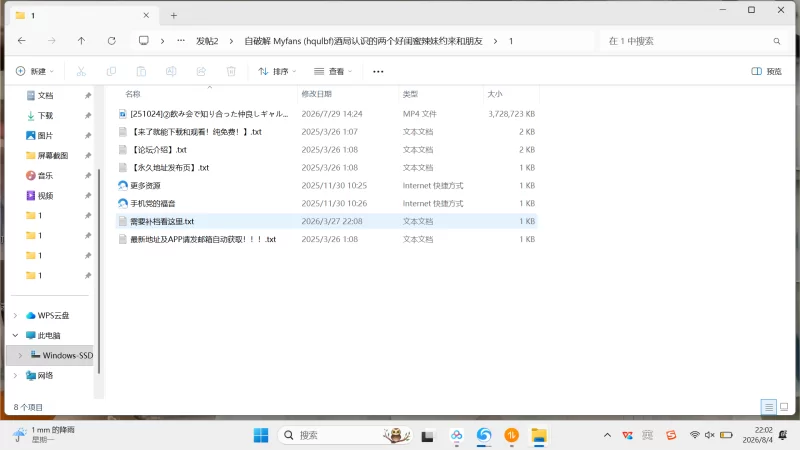Switch to large thumbnails view icon
The image size is (800, 450).
[784, 407]
